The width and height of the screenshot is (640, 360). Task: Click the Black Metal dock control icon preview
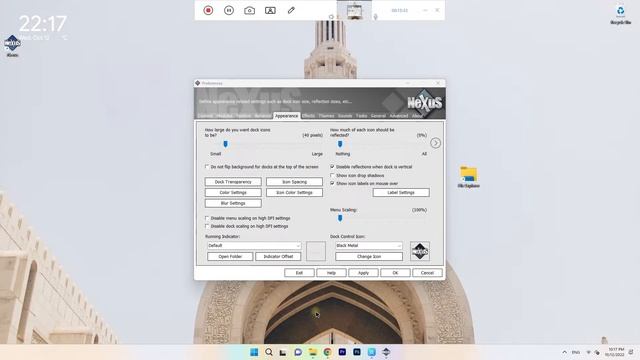click(x=420, y=251)
